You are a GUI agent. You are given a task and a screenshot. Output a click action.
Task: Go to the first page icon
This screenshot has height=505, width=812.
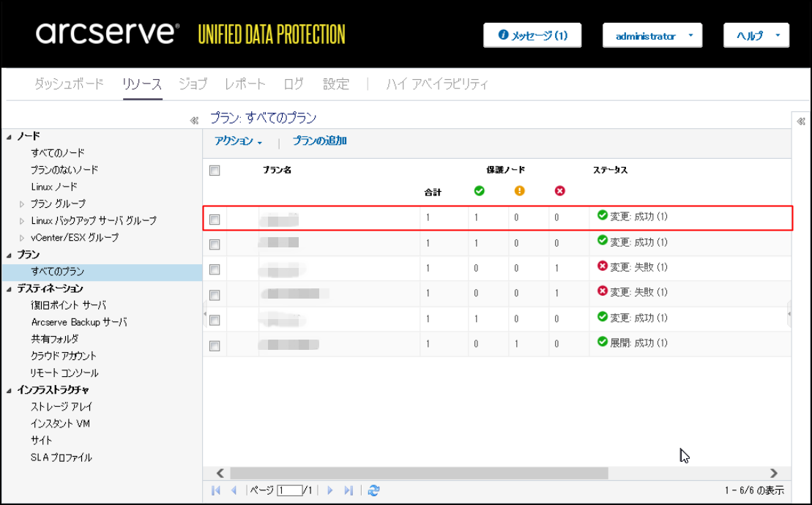(216, 490)
